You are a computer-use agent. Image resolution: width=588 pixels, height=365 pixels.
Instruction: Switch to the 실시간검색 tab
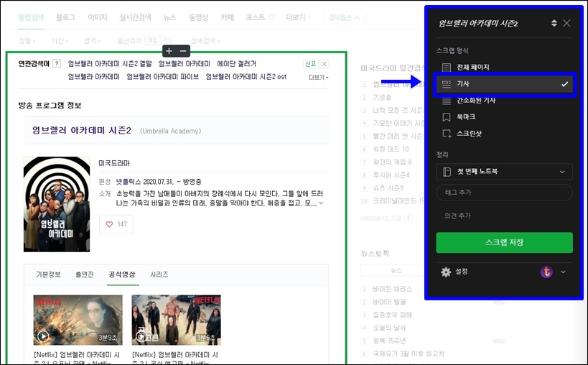[x=135, y=17]
